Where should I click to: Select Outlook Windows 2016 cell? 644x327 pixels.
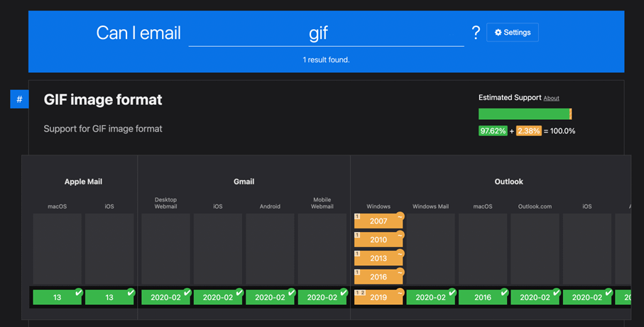point(378,277)
